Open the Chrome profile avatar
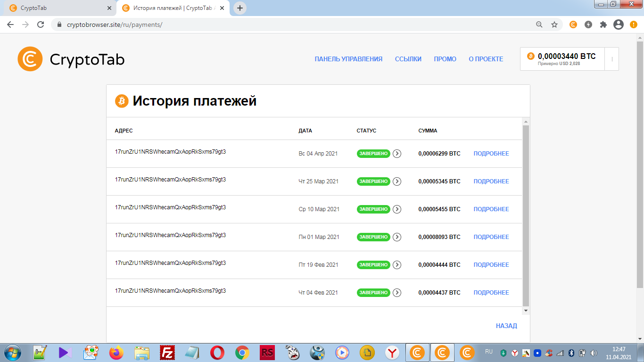This screenshot has width=644, height=362. tap(619, 25)
